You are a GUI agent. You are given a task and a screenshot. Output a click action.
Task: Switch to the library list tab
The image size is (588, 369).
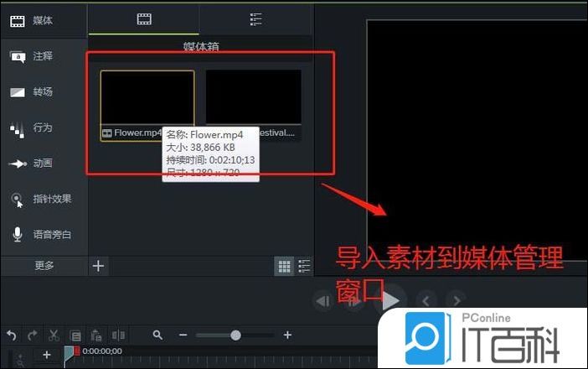(255, 18)
